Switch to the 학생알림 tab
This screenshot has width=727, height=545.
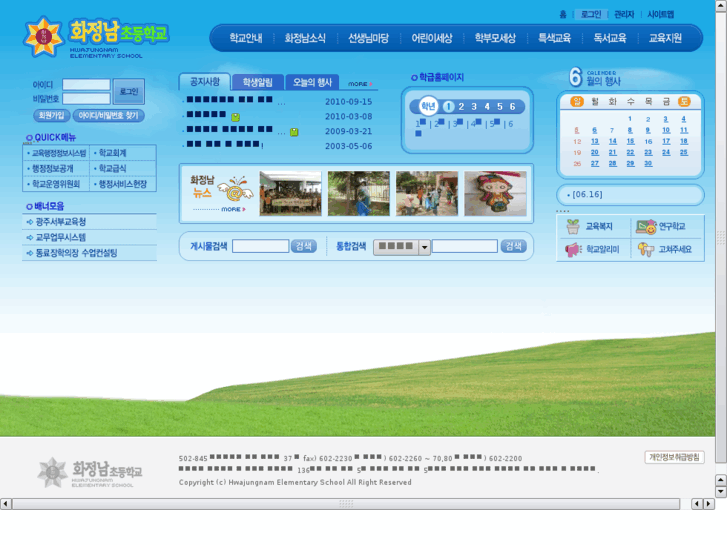(258, 82)
